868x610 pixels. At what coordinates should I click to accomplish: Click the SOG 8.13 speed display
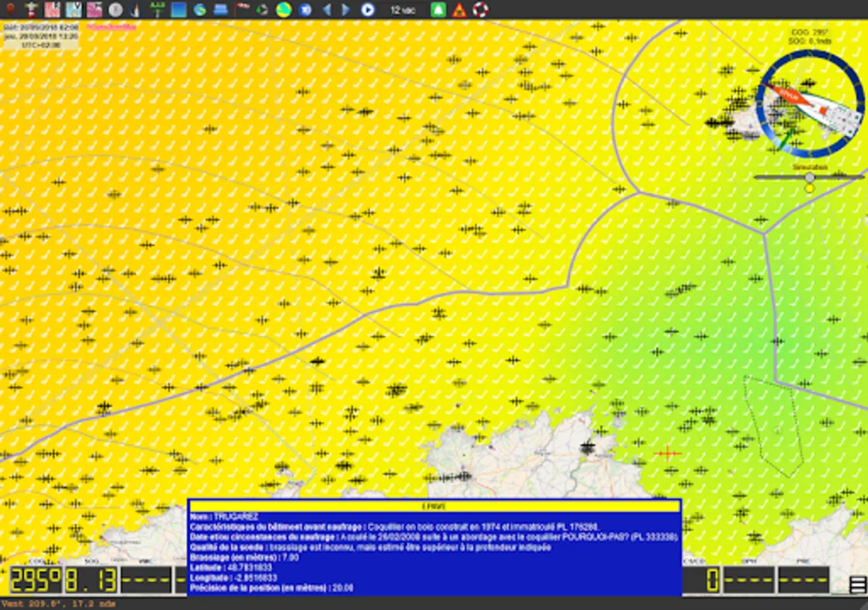91,580
